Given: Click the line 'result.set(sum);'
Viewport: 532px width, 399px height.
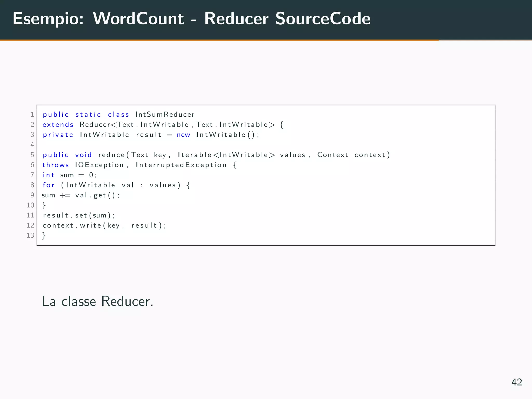Looking at the screenshot, I should [79, 215].
